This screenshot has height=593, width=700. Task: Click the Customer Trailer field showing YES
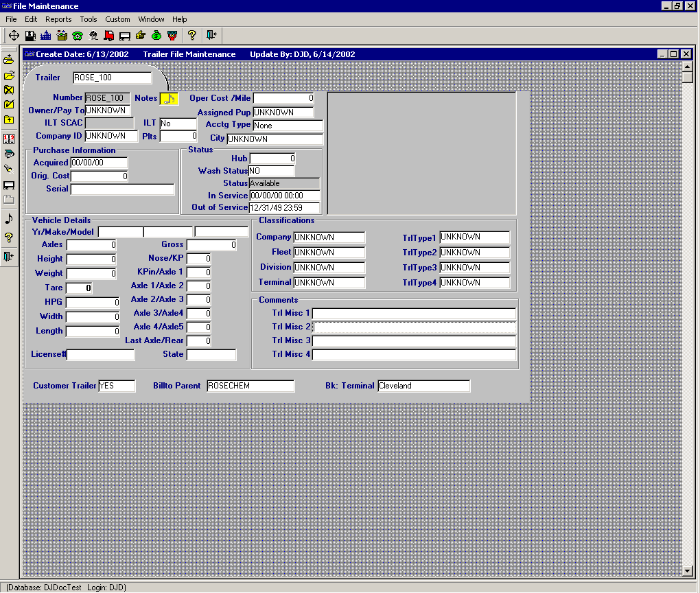(117, 386)
